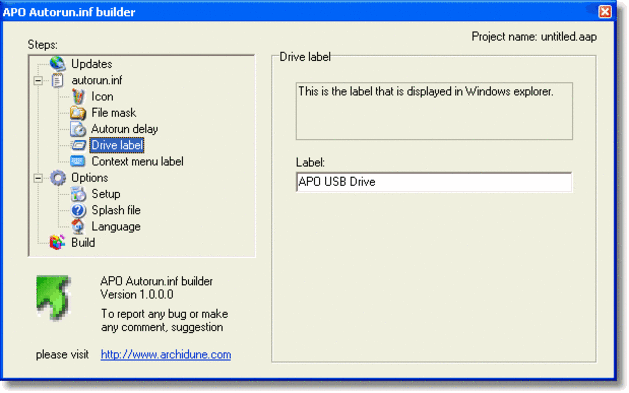The width and height of the screenshot is (629, 393).
Task: Select the Context menu label step
Action: (x=137, y=162)
